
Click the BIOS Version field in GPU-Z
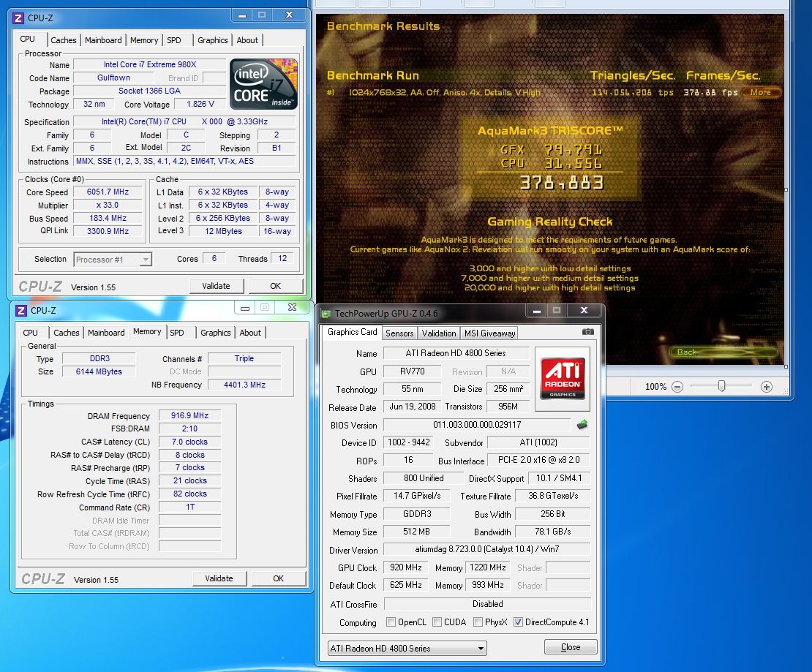(476, 425)
